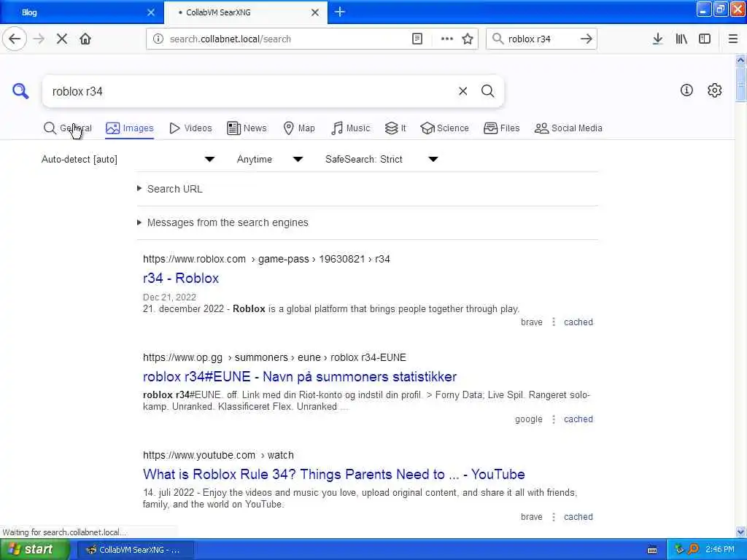Open cached link for op.gg result

click(x=578, y=419)
